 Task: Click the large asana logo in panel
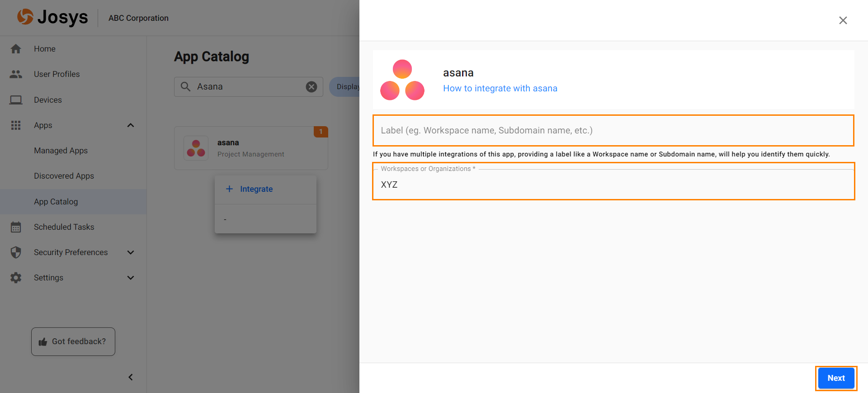pyautogui.click(x=402, y=80)
